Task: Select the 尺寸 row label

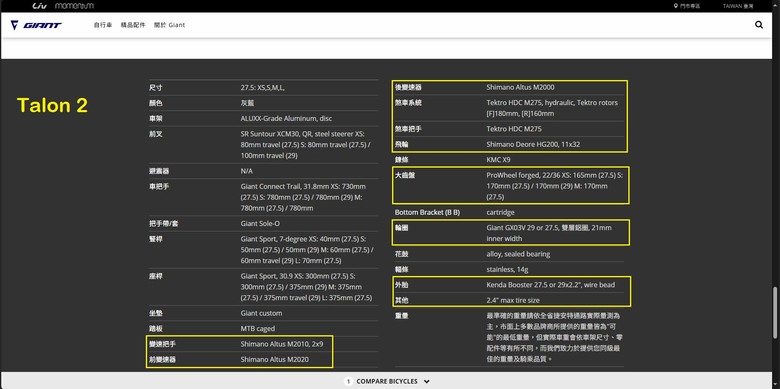Action: point(155,88)
